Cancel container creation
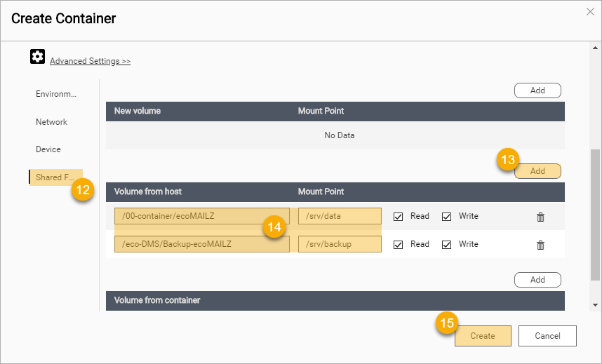Viewport: 602px width, 364px height. (547, 336)
